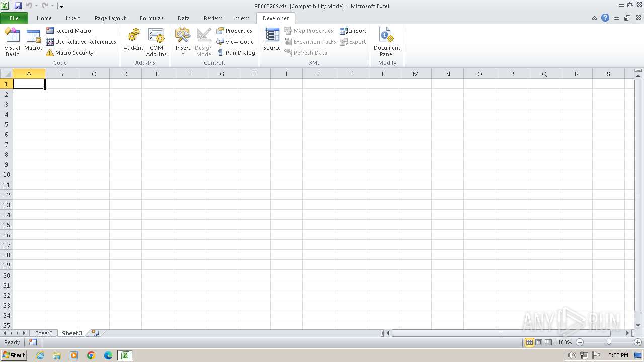Click XML Export
This screenshot has height=362, width=644.
[x=353, y=42]
